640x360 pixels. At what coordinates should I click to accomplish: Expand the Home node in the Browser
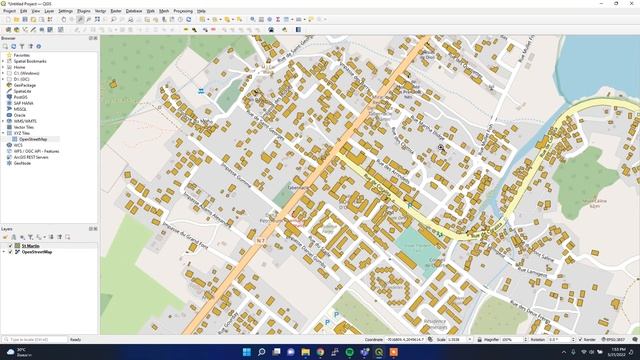click(3, 67)
